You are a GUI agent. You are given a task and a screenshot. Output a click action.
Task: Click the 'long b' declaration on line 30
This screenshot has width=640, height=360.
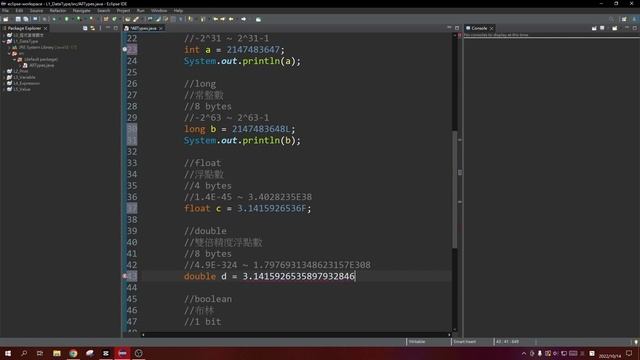(x=239, y=129)
